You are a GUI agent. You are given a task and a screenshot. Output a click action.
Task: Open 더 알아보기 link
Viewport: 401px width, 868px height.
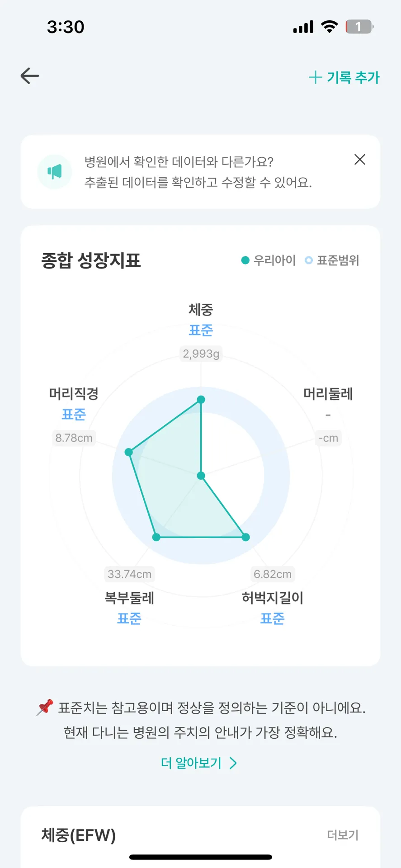tap(191, 763)
